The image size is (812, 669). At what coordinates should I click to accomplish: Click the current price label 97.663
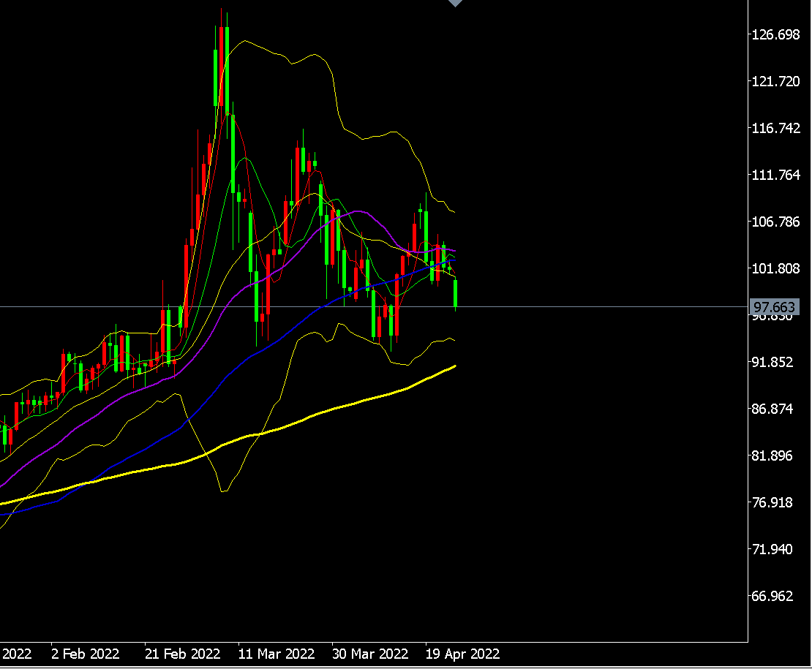(x=775, y=307)
